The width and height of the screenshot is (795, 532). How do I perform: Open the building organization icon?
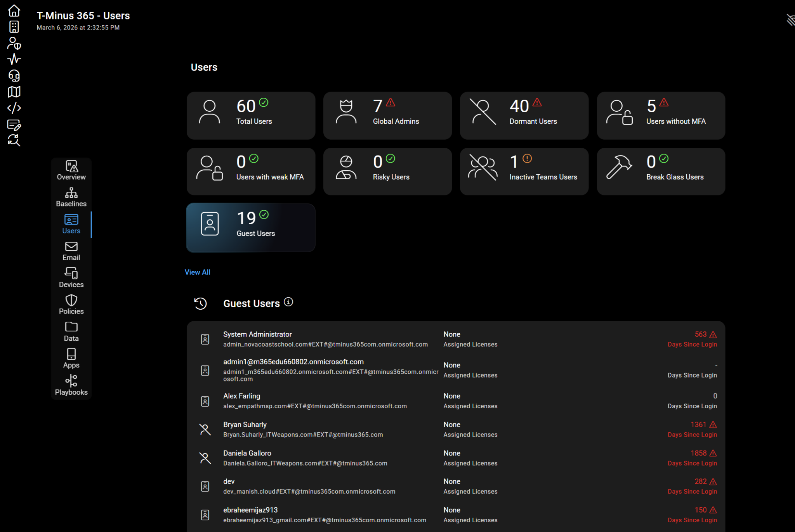[14, 27]
